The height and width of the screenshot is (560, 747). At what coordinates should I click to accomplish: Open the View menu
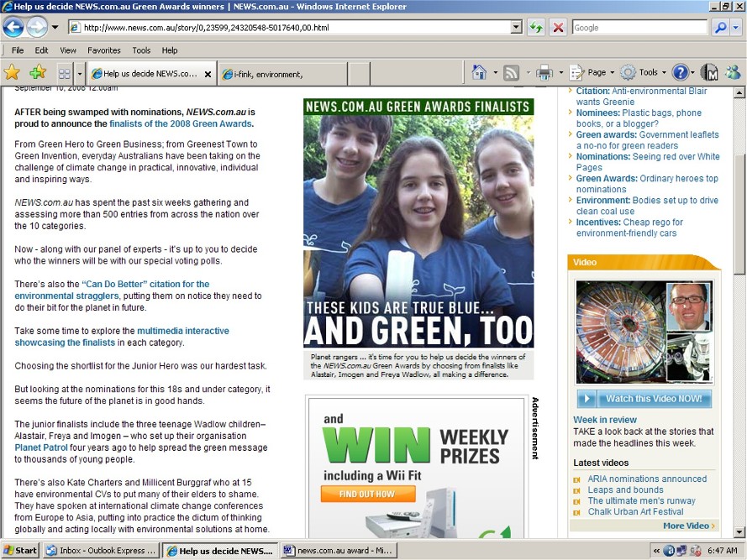point(68,50)
